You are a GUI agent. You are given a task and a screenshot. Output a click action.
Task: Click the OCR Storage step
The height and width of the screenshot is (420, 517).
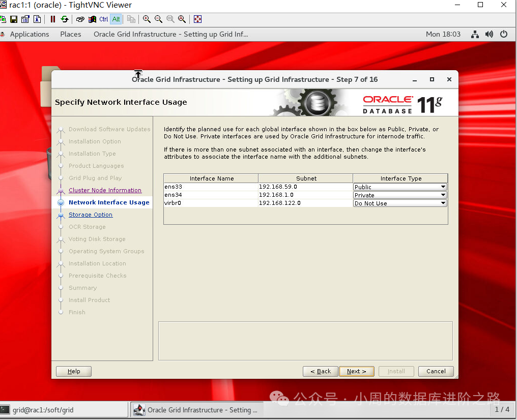click(x=87, y=227)
